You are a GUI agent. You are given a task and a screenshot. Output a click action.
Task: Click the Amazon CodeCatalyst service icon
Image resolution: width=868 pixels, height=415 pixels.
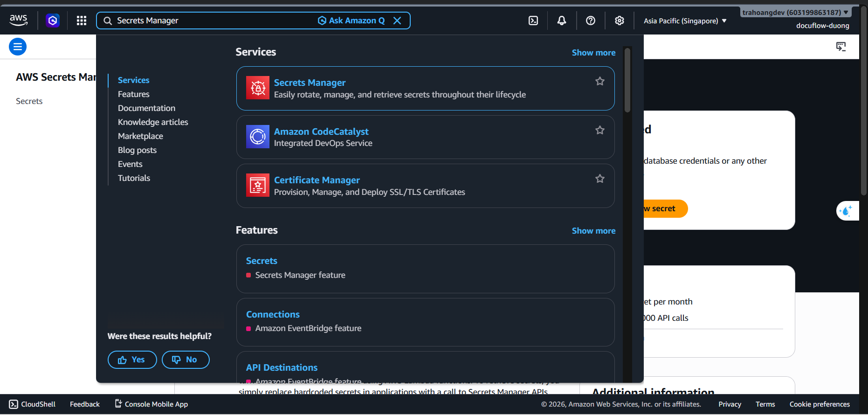[258, 137]
